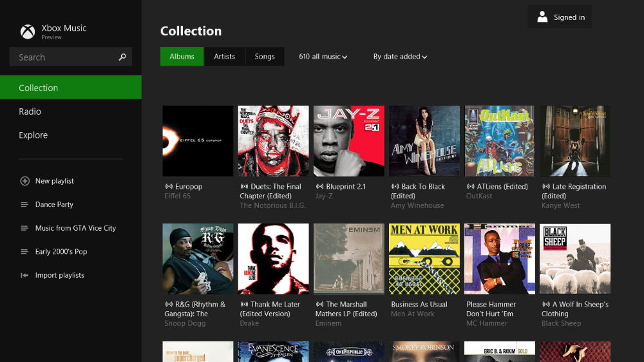Open the Men At Work album cover
This screenshot has height=362, width=644.
424,259
